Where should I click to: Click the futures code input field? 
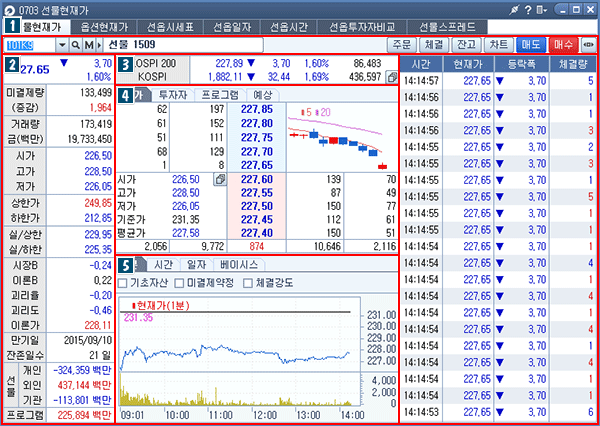click(x=30, y=46)
